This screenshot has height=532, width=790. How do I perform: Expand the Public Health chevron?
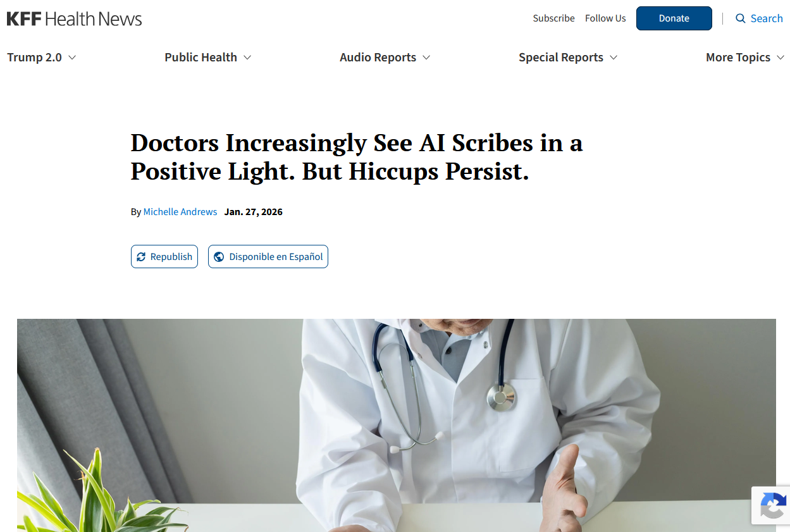tap(247, 58)
